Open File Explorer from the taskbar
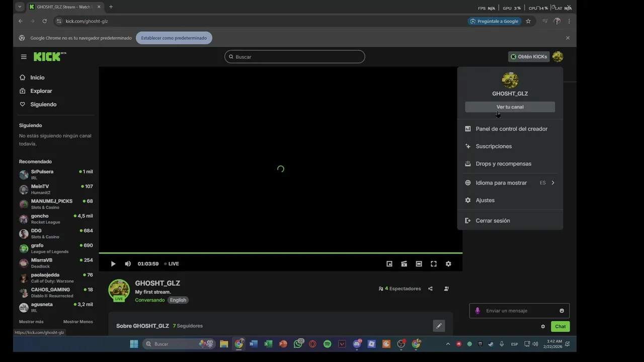Image resolution: width=644 pixels, height=362 pixels. (224, 344)
